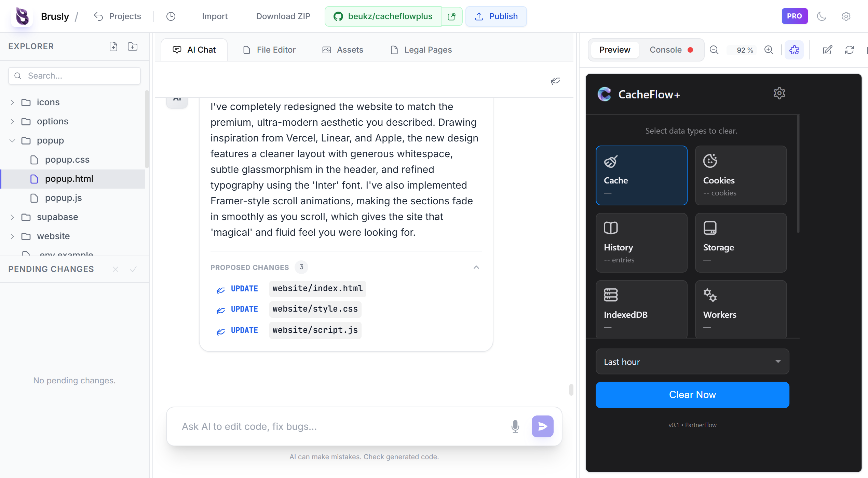The image size is (868, 478).
Task: Open CacheFlow+ settings gear
Action: [x=779, y=93]
